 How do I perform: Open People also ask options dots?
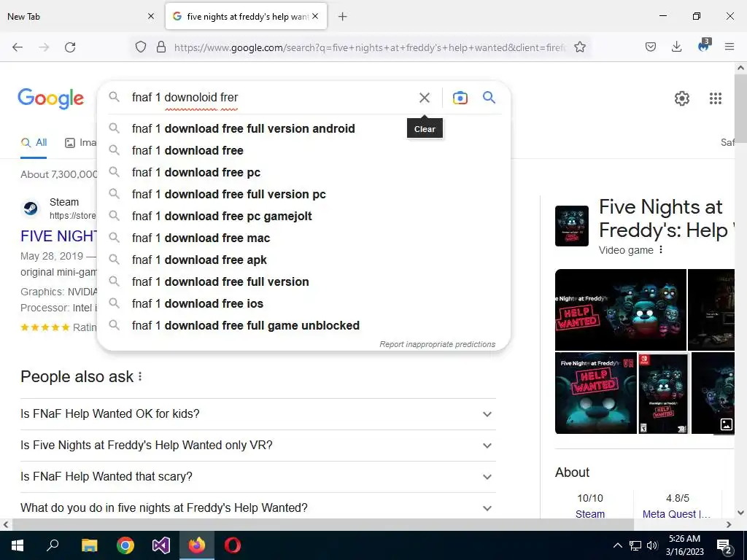pos(140,377)
